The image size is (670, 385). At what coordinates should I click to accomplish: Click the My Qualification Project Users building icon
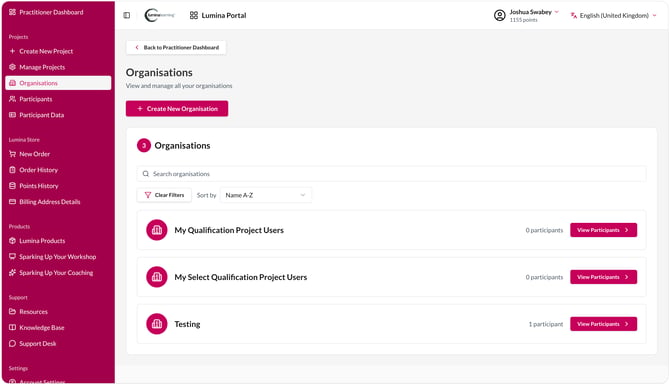point(157,230)
